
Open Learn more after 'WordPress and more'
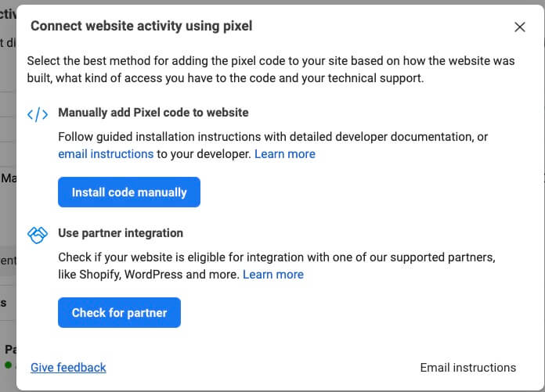click(x=272, y=275)
